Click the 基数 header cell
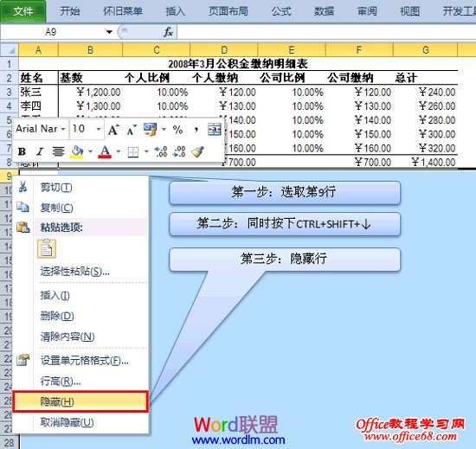The image size is (476, 449). click(90, 78)
